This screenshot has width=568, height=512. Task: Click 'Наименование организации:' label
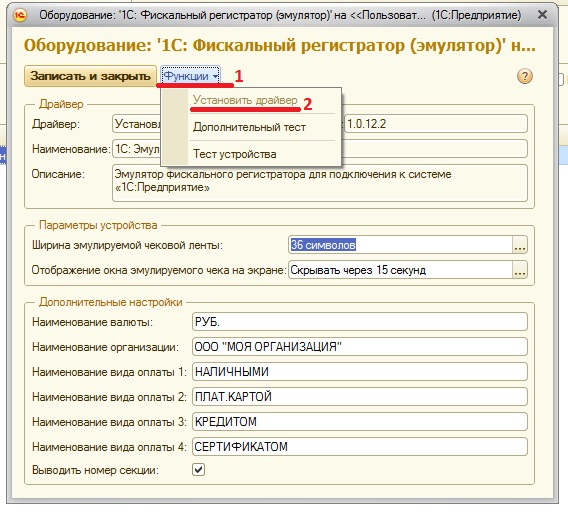[105, 347]
